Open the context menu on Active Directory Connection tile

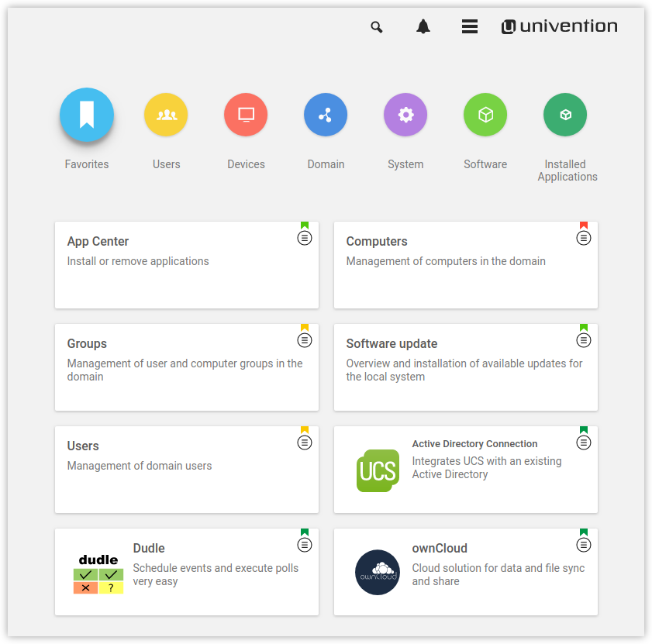(x=584, y=443)
